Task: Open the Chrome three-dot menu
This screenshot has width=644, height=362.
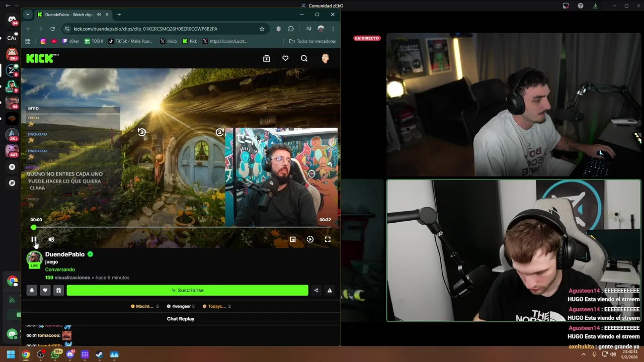Action: (333, 29)
